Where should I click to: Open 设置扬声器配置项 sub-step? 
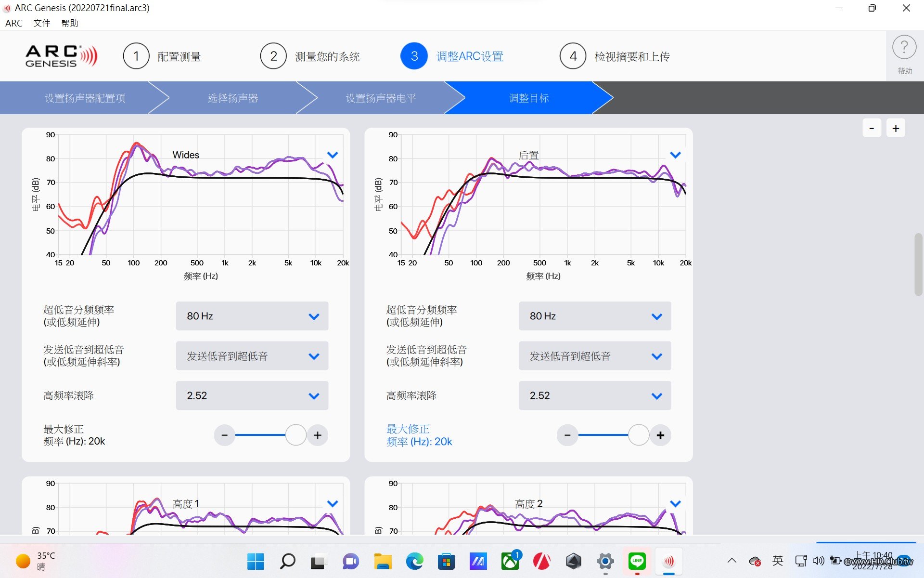point(85,98)
